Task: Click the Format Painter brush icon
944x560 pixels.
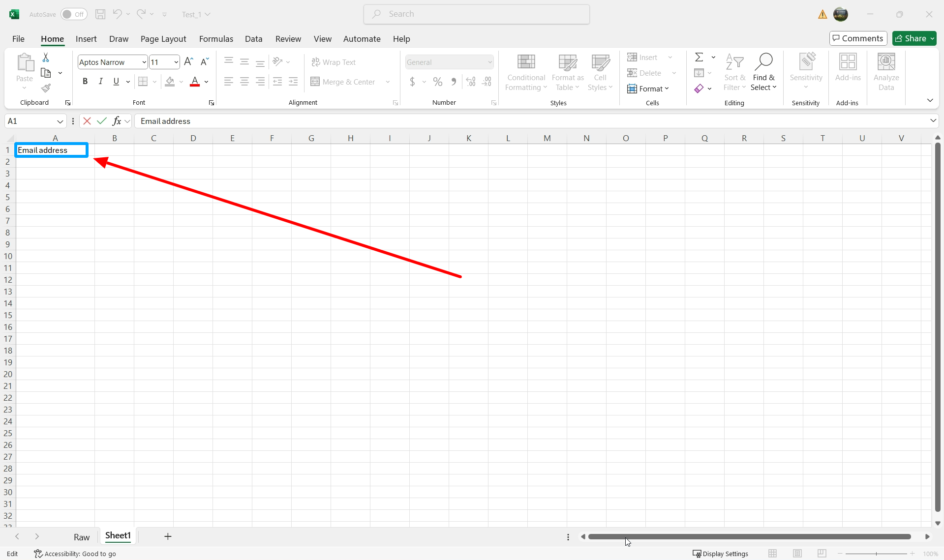Action: 46,88
